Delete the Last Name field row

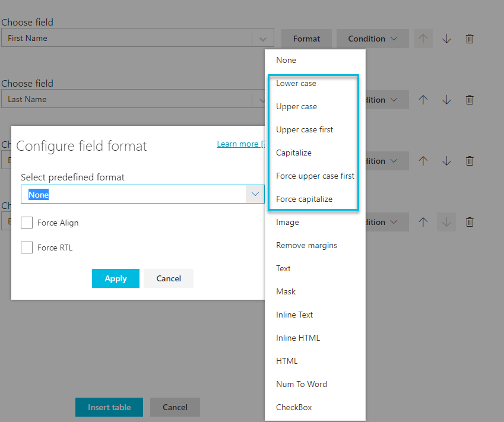[x=470, y=99]
